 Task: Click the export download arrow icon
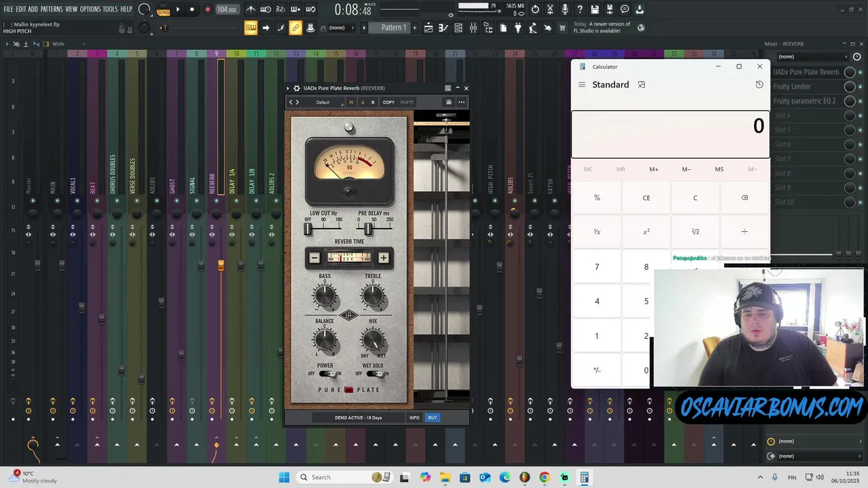click(x=639, y=9)
